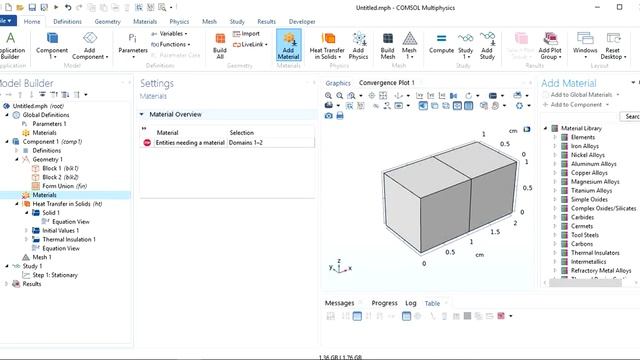Open the Graphics tab
The image size is (640, 360).
click(338, 83)
